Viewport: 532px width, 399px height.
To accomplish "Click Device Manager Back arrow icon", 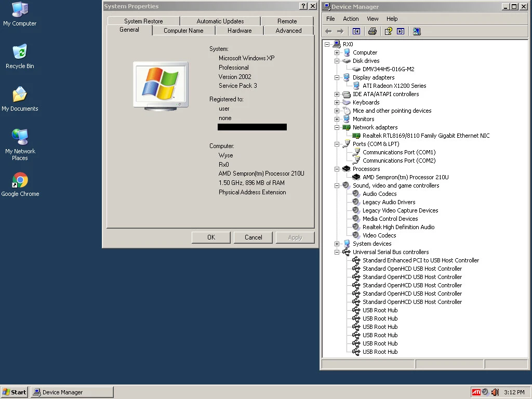I will coord(328,31).
